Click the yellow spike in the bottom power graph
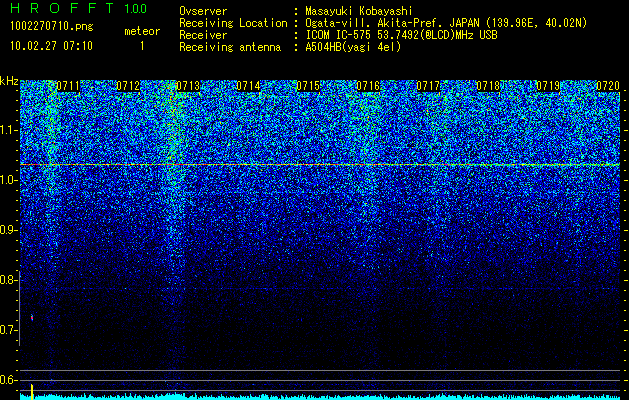The height and width of the screenshot is (400, 629). [x=32, y=391]
